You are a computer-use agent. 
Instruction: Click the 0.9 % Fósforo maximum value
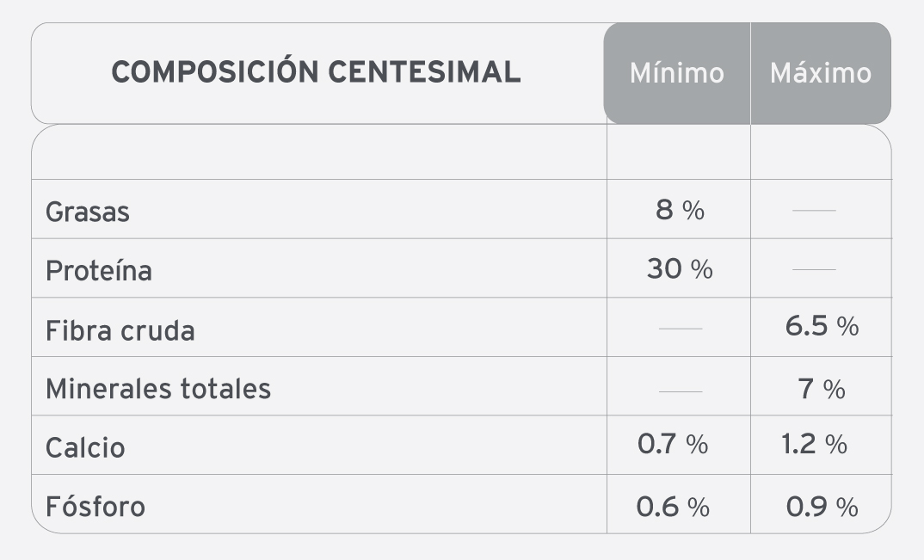click(x=822, y=507)
